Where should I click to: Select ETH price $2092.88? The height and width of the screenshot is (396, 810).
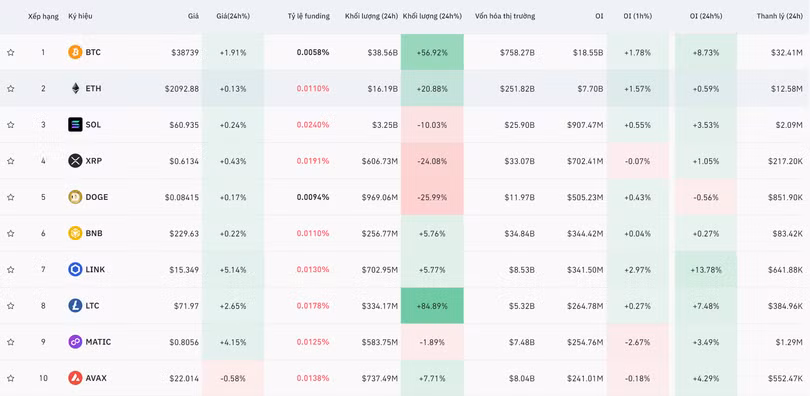[x=182, y=88]
